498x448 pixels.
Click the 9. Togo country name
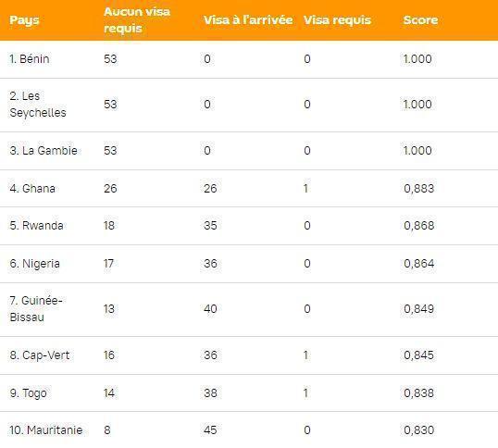tap(28, 393)
